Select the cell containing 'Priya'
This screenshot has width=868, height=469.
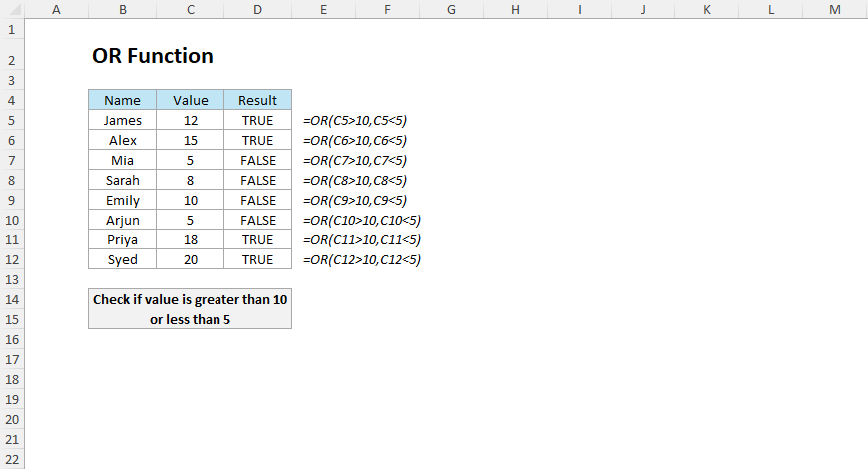click(x=123, y=239)
